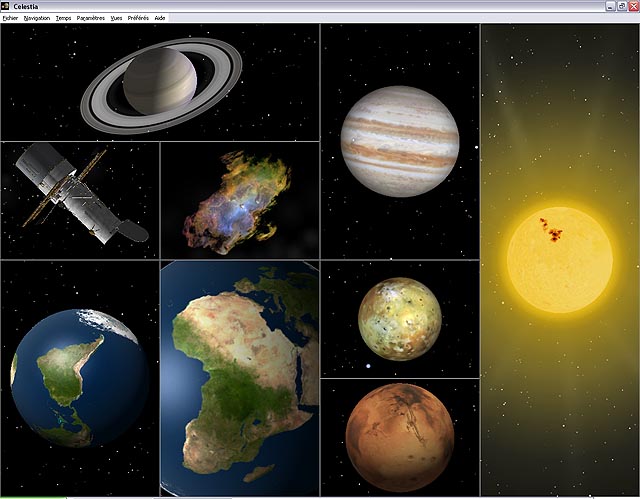Select the Jupiter view pane
Image resolution: width=640 pixels, height=499 pixels.
(400, 141)
